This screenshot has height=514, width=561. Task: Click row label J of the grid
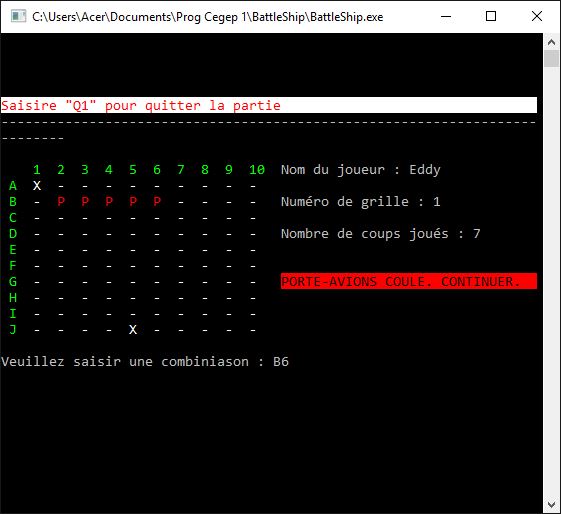point(13,330)
